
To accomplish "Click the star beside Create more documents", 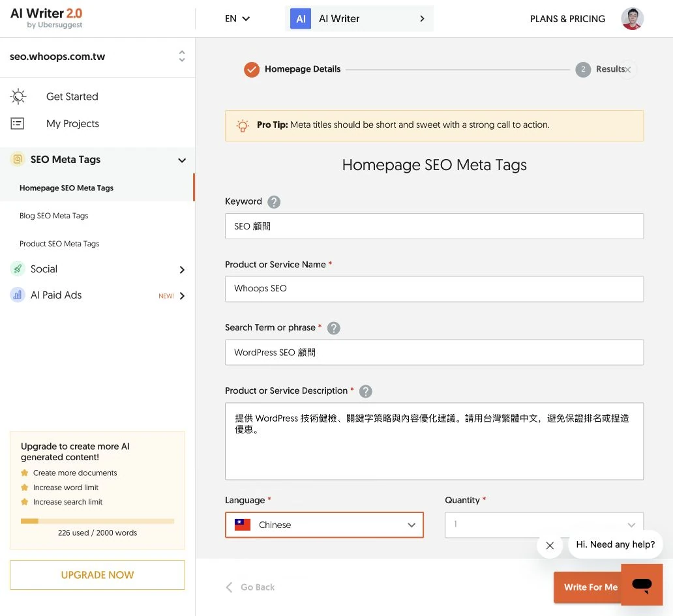I will click(25, 473).
